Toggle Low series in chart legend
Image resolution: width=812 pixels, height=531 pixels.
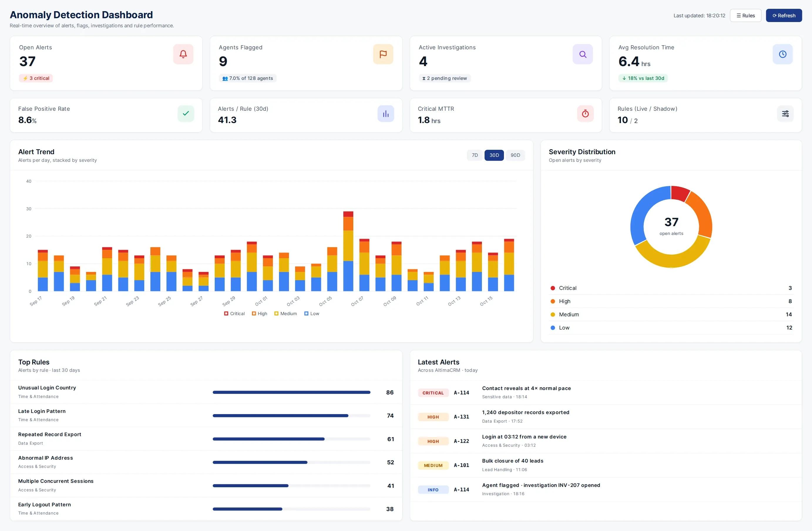click(312, 314)
